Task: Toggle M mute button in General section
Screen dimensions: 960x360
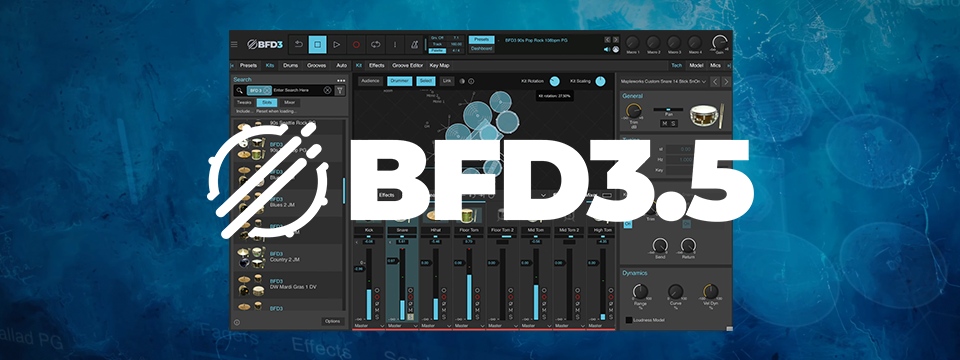Action: 664,124
